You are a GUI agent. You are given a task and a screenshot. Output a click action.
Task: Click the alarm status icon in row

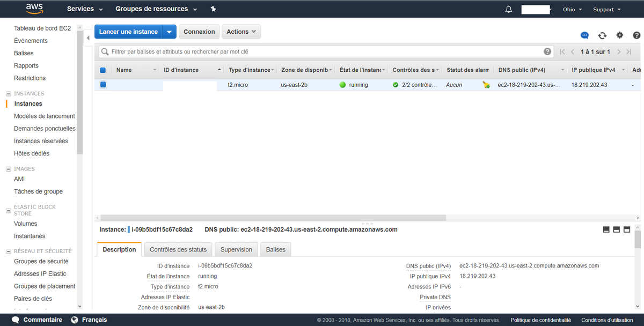point(486,85)
